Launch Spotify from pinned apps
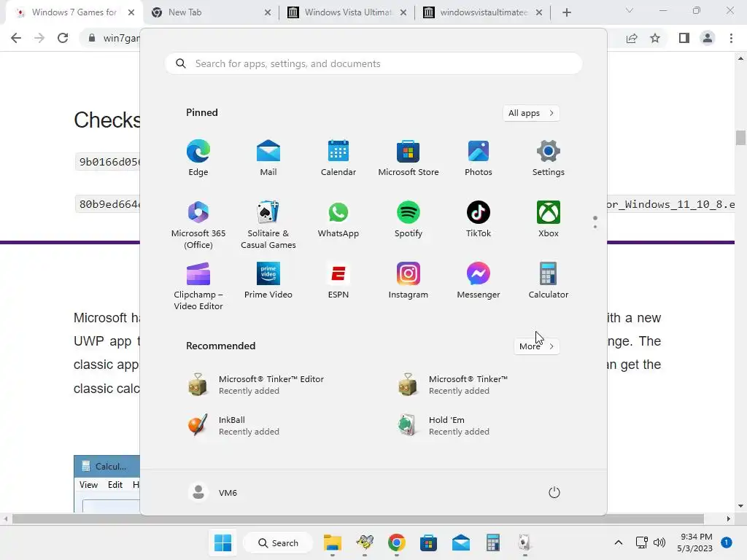Viewport: 747px width, 560px height. point(409,219)
